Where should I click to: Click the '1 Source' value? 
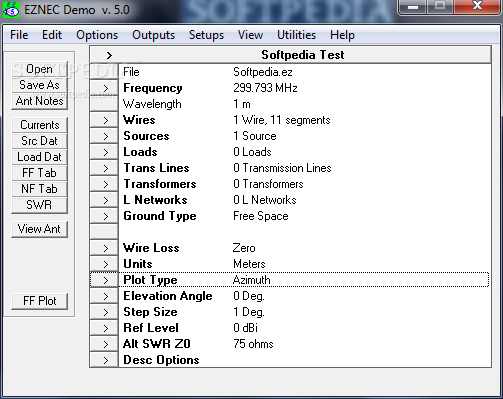(x=255, y=136)
